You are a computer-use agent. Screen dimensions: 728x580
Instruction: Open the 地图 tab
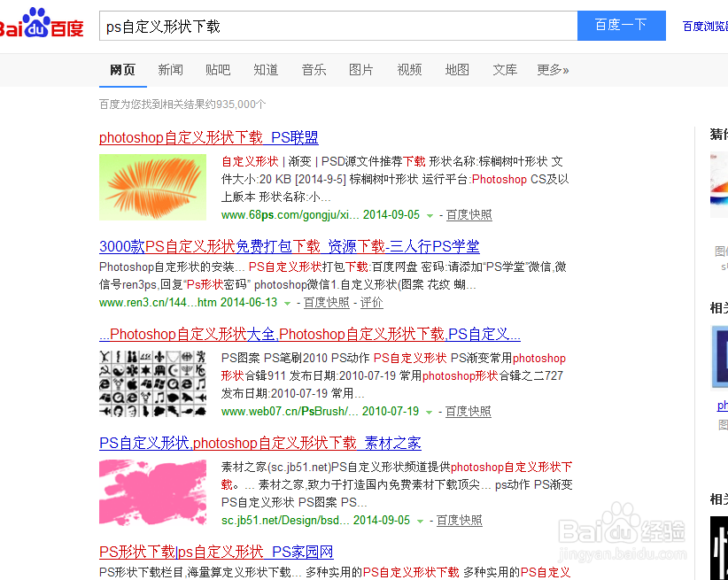click(457, 69)
